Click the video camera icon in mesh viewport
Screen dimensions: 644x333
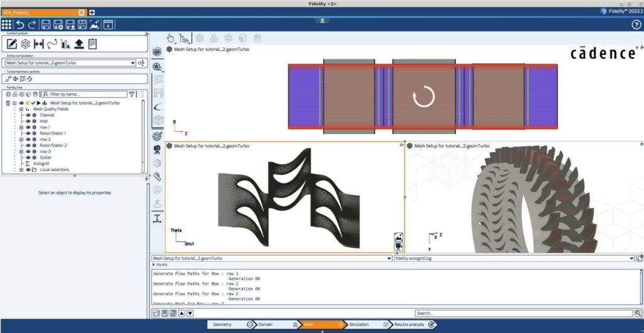tap(398, 246)
